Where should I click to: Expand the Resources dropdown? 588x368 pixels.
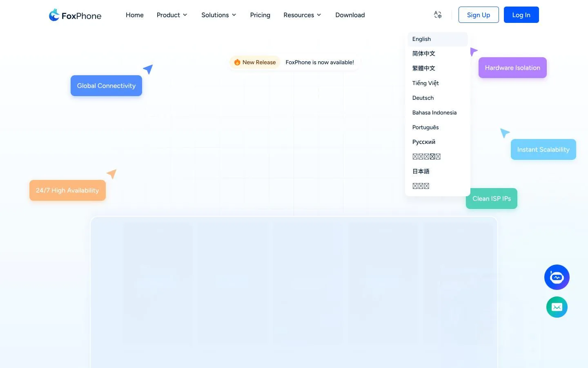[302, 15]
